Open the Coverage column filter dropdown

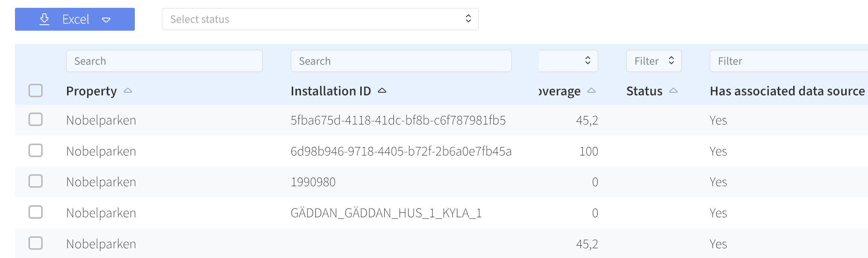pos(568,61)
